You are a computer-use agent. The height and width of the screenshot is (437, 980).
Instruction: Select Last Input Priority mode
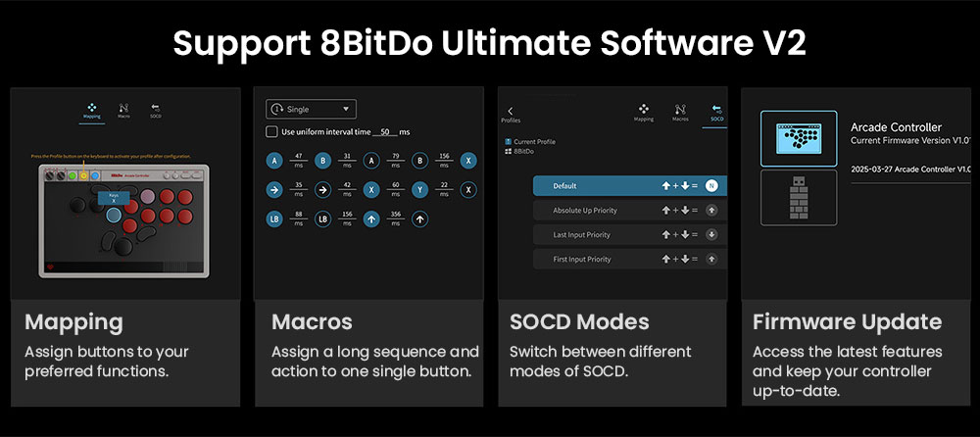tap(625, 235)
